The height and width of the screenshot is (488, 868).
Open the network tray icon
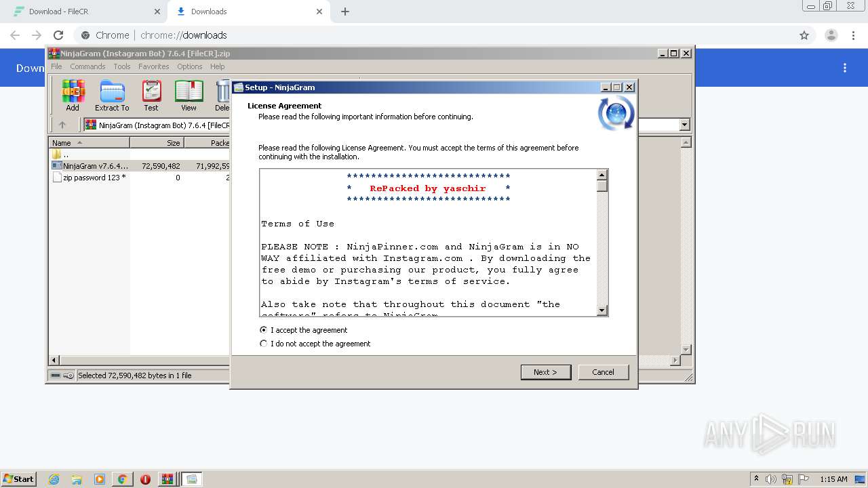pyautogui.click(x=787, y=479)
